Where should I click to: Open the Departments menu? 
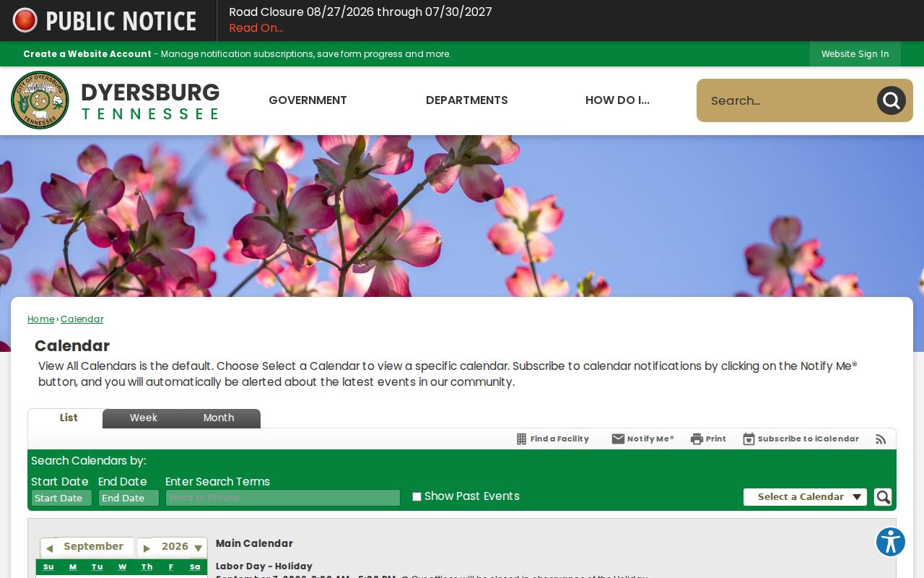pyautogui.click(x=467, y=100)
